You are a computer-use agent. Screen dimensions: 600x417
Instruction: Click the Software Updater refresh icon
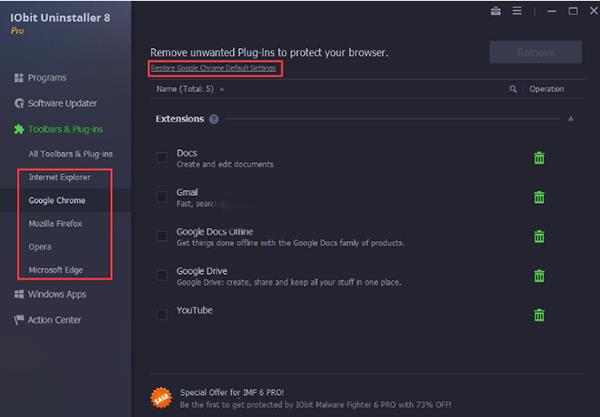[x=19, y=103]
